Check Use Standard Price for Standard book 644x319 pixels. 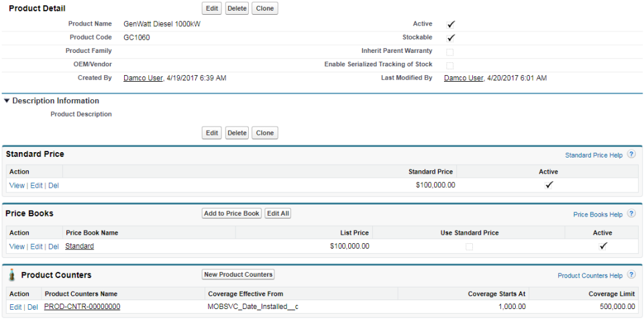coord(469,247)
